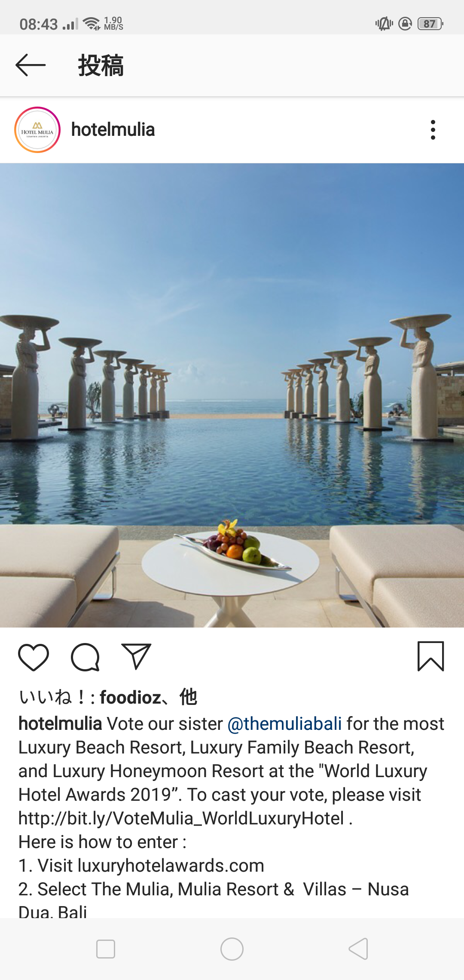View likes by foodioz and others
The image size is (464, 980).
(x=108, y=697)
